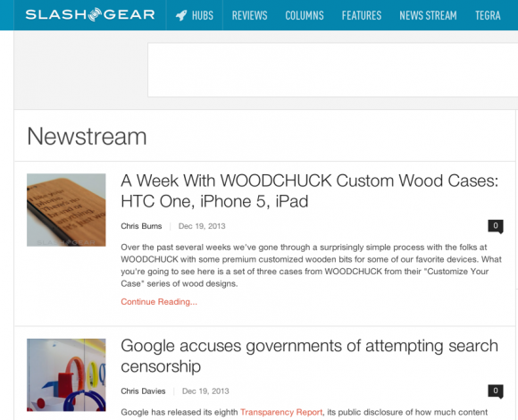Click the rocket icon beside Hubs

click(181, 15)
